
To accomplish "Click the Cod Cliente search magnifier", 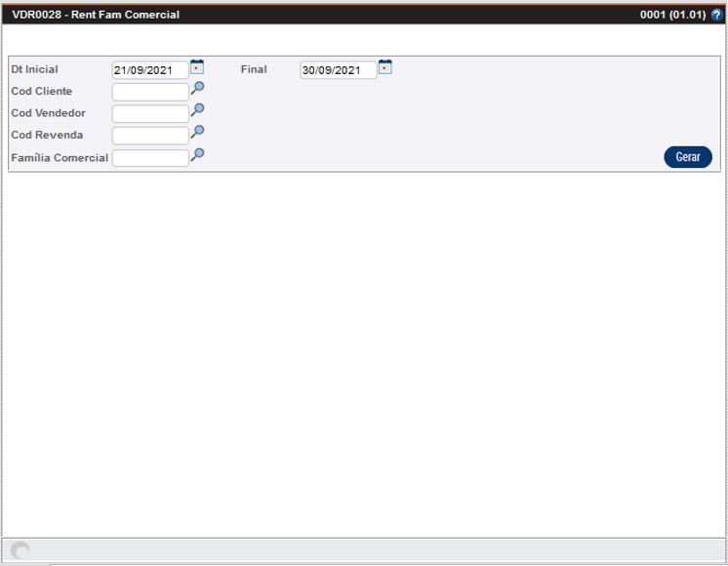I will coord(197,89).
